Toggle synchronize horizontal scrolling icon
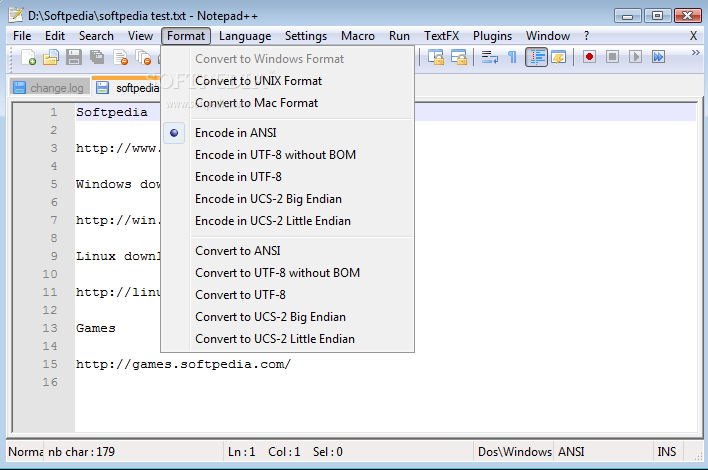 pyautogui.click(x=459, y=57)
